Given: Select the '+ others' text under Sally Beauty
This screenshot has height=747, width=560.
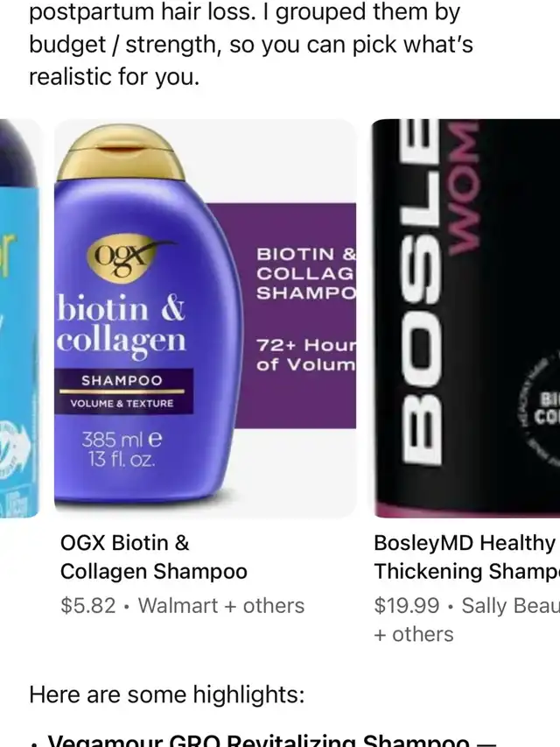Looking at the screenshot, I should 413,635.
